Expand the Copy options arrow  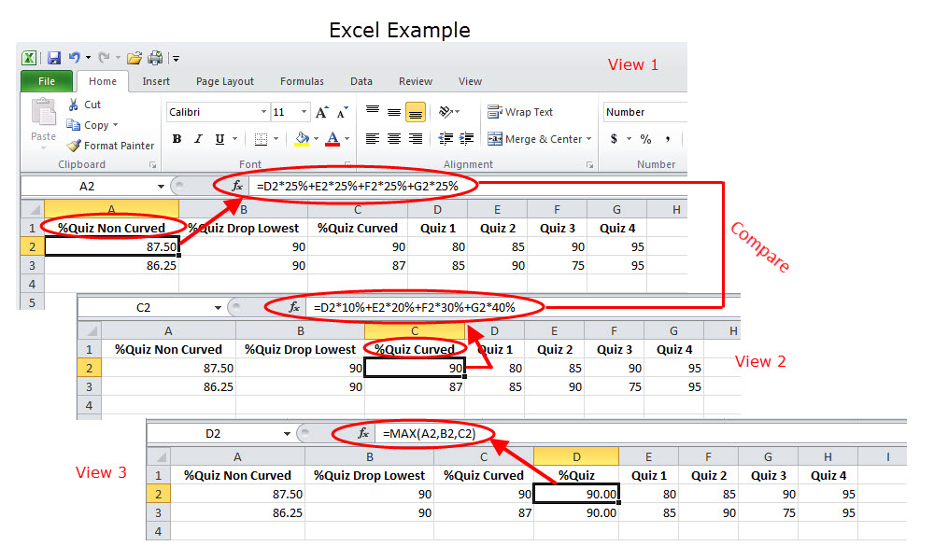(x=116, y=125)
